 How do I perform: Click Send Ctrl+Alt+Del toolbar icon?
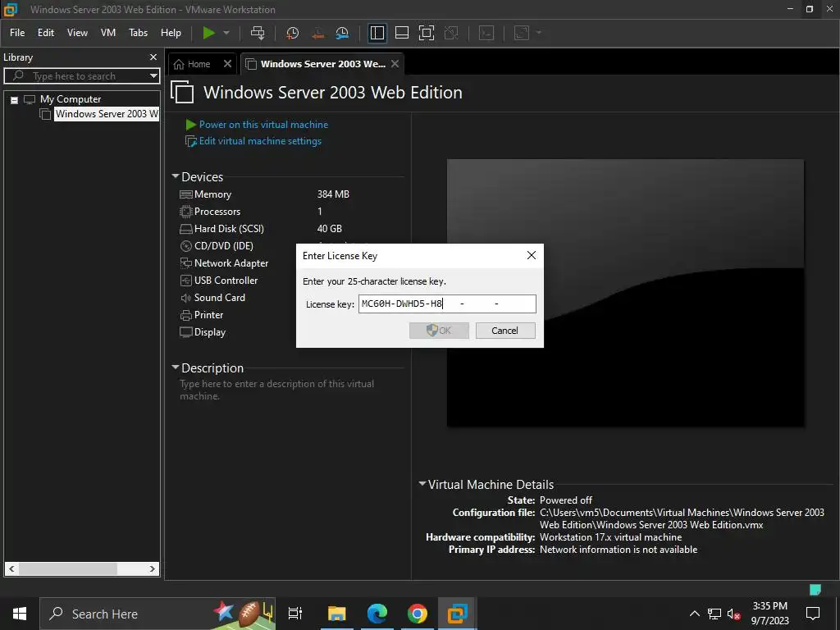click(258, 33)
